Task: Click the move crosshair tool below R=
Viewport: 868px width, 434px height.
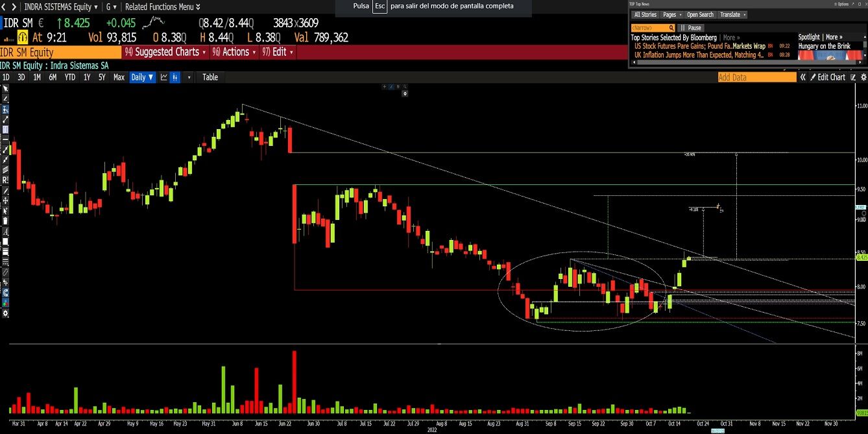Action: pos(5,201)
